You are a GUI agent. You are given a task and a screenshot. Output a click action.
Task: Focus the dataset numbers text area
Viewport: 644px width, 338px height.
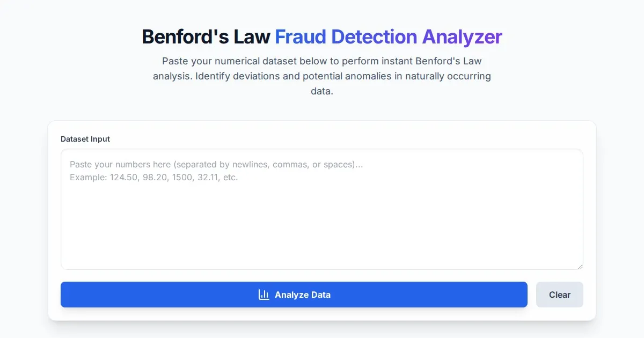click(322, 215)
